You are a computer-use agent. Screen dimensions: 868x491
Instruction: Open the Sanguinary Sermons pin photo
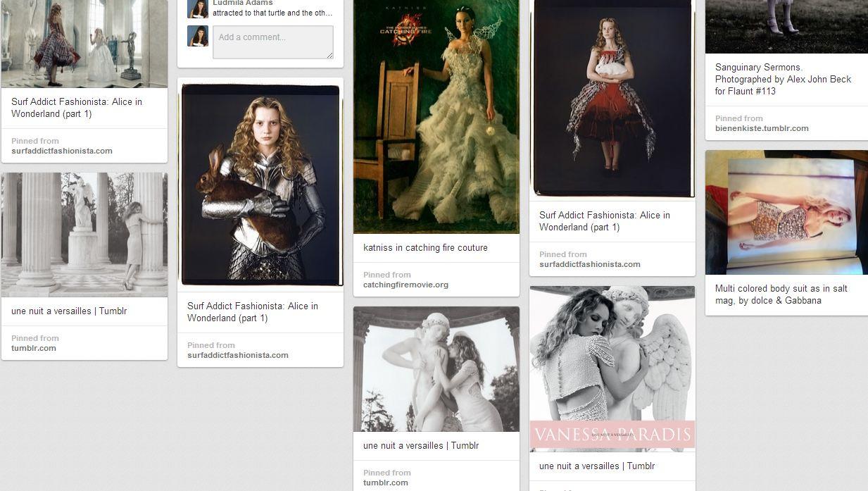[x=786, y=26]
